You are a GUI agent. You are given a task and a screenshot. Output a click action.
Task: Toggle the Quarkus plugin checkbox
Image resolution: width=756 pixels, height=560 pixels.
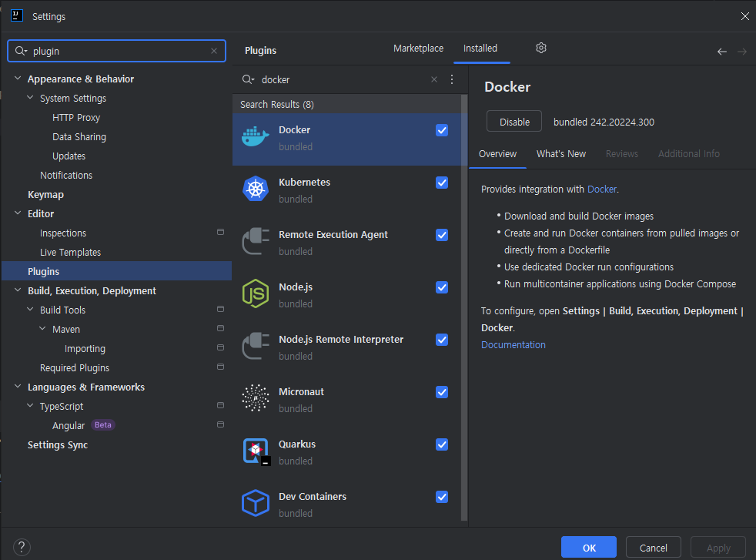442,444
